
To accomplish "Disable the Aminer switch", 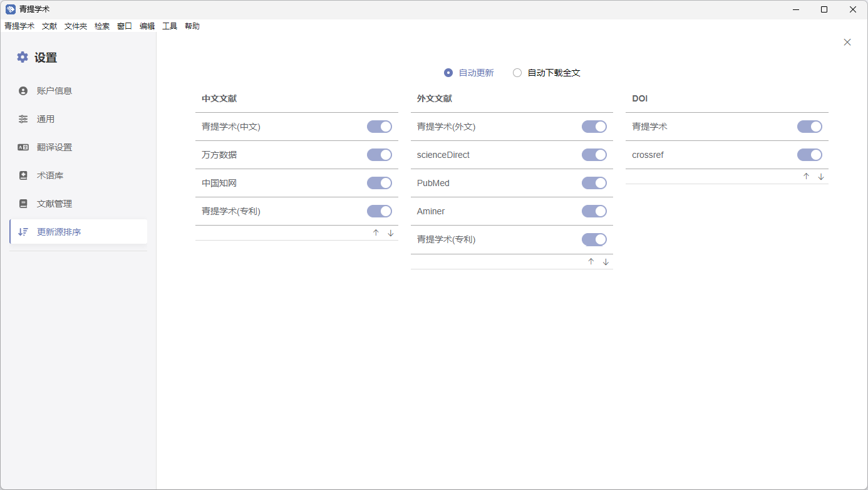I will tap(594, 211).
